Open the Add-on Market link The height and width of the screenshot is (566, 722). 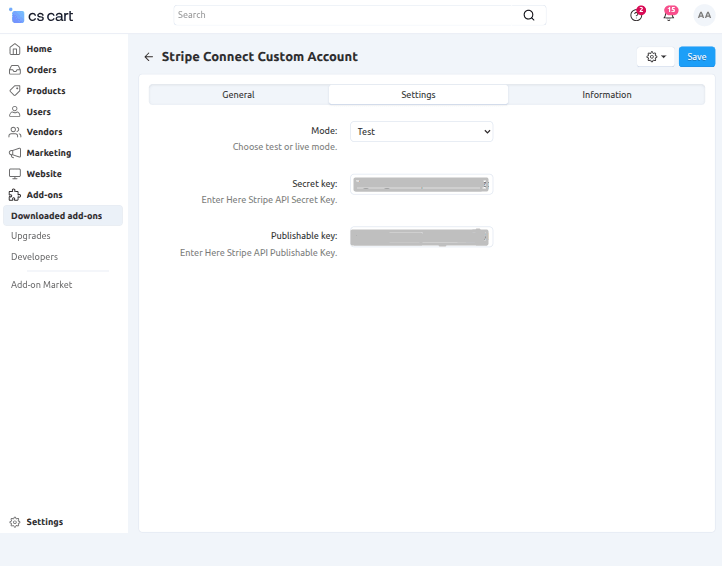click(41, 285)
